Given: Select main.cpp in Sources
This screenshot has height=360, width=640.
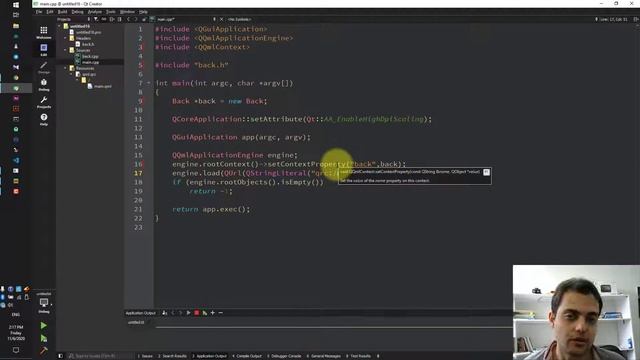Looking at the screenshot, I should pyautogui.click(x=90, y=62).
